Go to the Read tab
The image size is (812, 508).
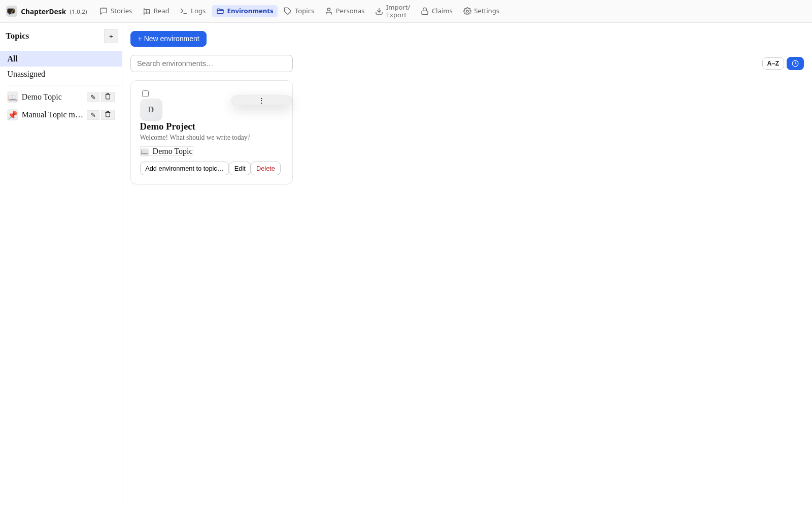click(156, 11)
